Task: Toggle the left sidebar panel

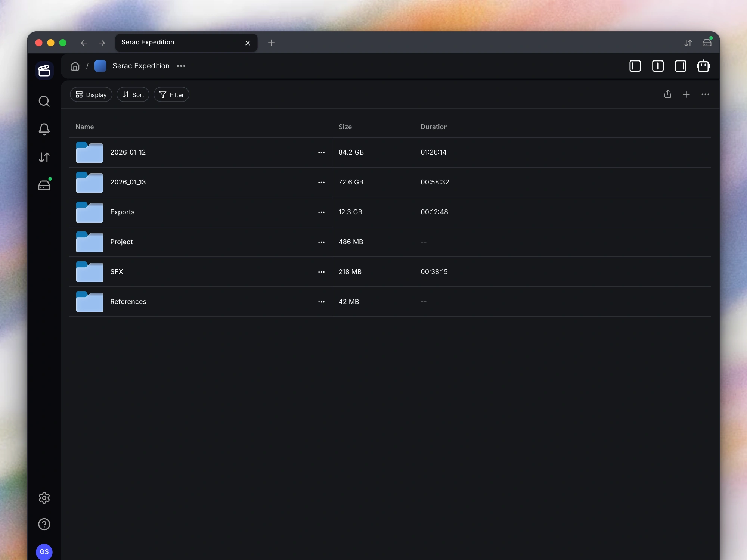Action: click(x=635, y=66)
